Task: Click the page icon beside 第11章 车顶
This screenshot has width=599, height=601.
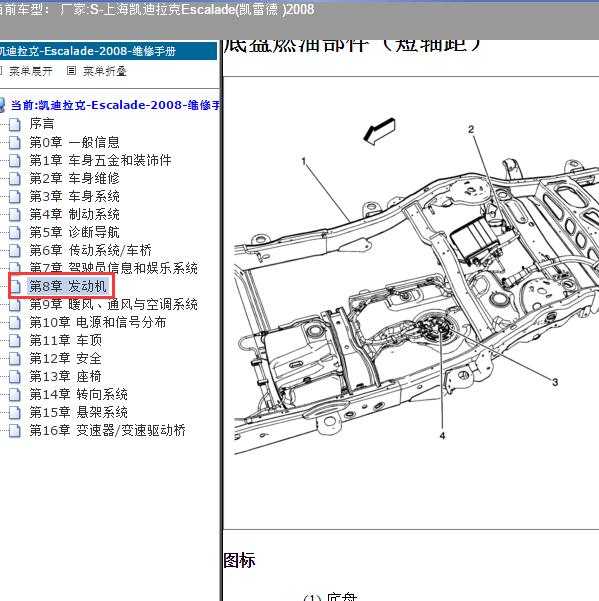Action: pyautogui.click(x=15, y=341)
